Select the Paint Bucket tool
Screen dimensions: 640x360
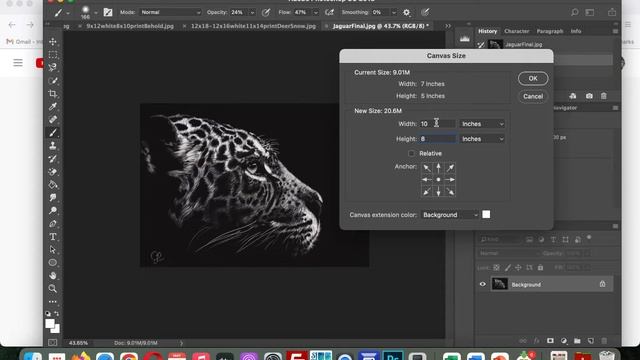(x=53, y=185)
